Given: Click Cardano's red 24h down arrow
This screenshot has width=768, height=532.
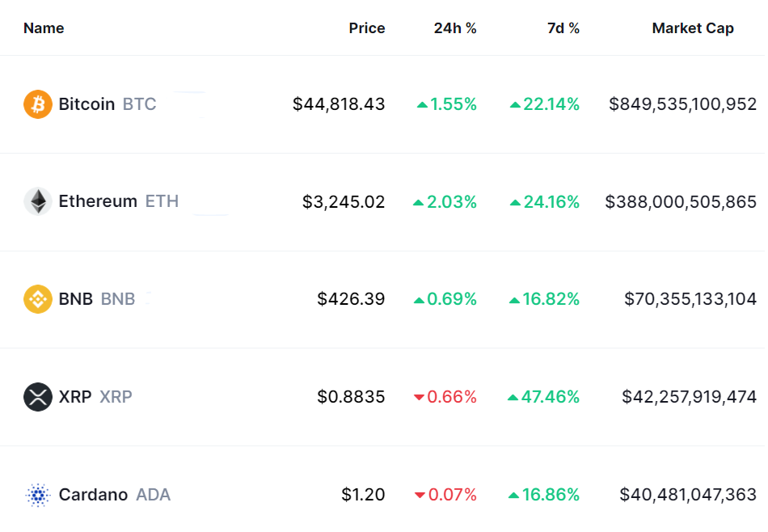Looking at the screenshot, I should click(419, 495).
